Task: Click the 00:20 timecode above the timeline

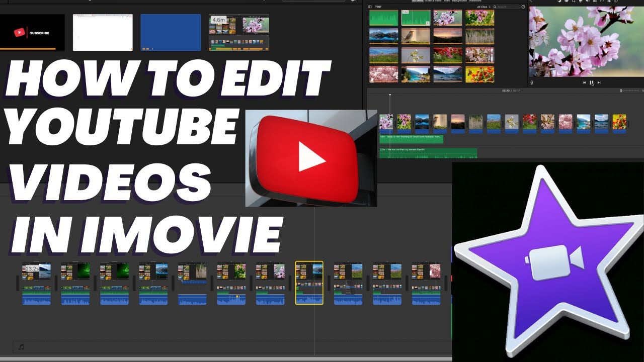Action: tap(506, 90)
